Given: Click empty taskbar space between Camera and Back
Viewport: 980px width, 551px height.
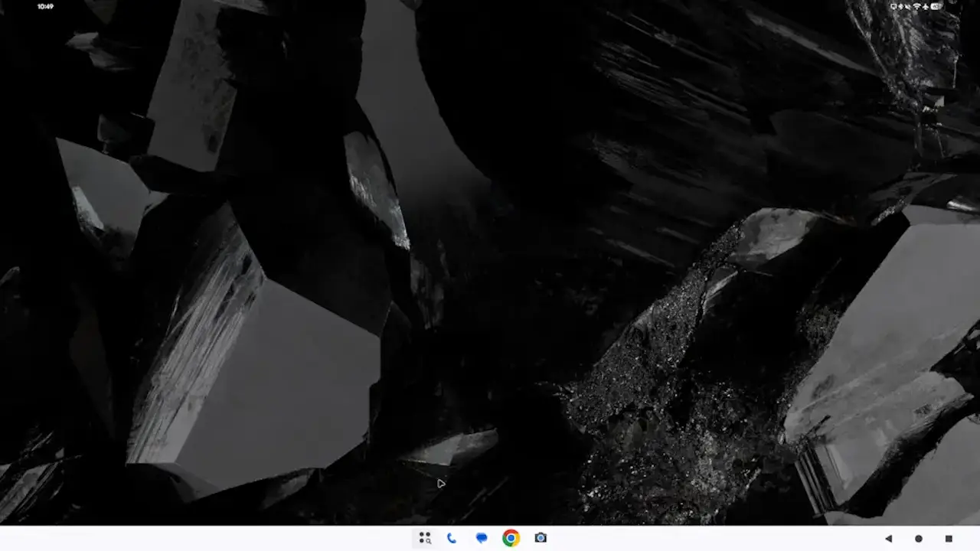Looking at the screenshot, I should [x=712, y=538].
